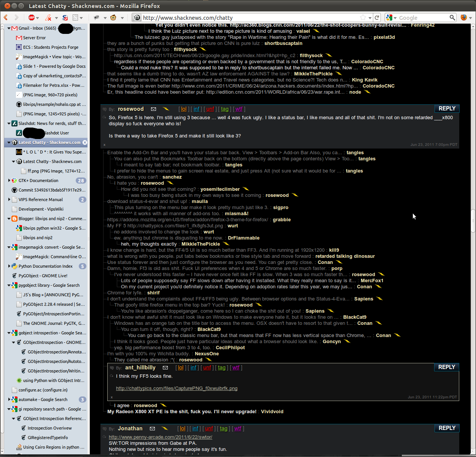The width and height of the screenshot is (476, 457).
Task: Bookmark this page with the star icon
Action: pos(363,18)
